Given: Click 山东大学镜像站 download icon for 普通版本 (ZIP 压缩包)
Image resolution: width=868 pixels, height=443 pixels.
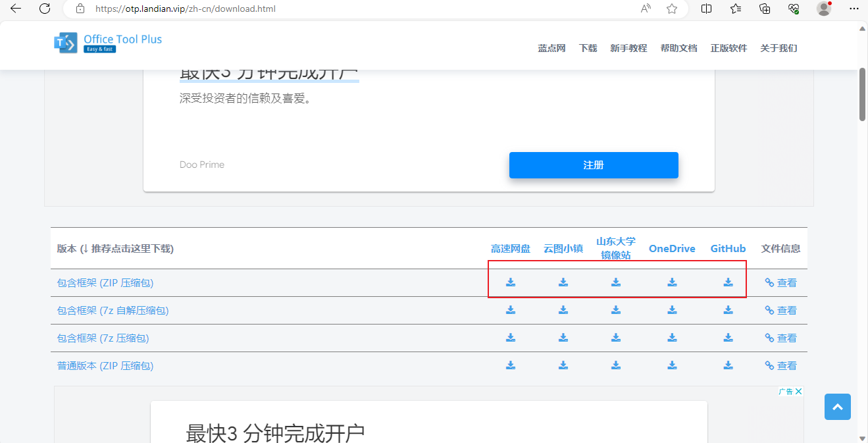Looking at the screenshot, I should (x=616, y=365).
